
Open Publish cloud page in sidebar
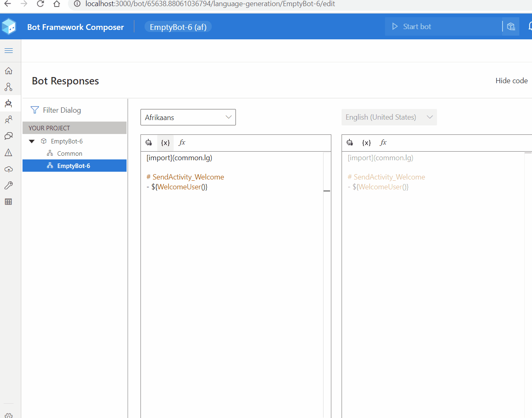pos(9,169)
